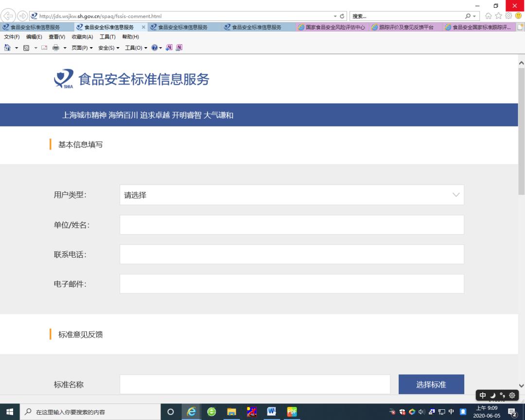Click the 选择标准 button
Viewport: 525px width, 420px height.
pos(431,384)
